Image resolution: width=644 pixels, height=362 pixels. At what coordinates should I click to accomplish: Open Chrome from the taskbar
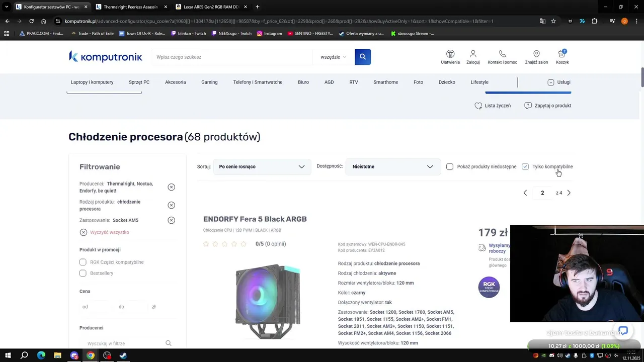point(91,355)
